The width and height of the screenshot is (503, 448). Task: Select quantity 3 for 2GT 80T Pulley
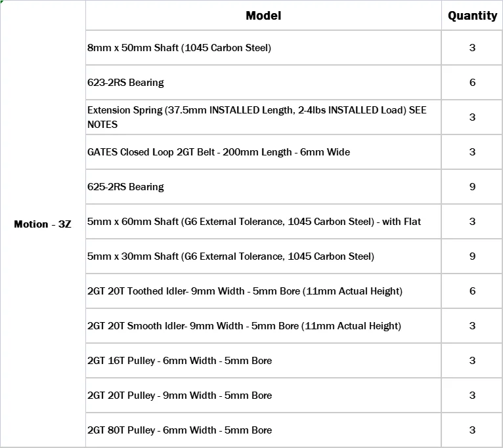click(x=472, y=430)
